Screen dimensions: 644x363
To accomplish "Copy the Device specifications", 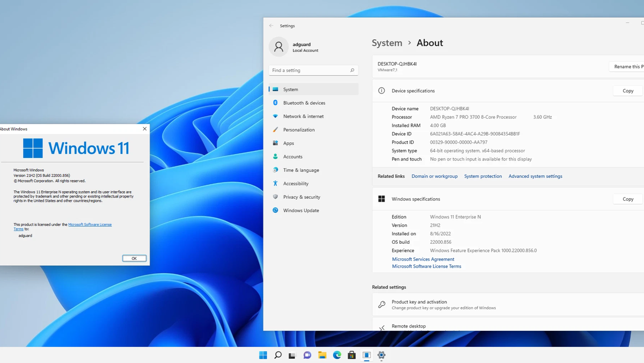I will 628,91.
